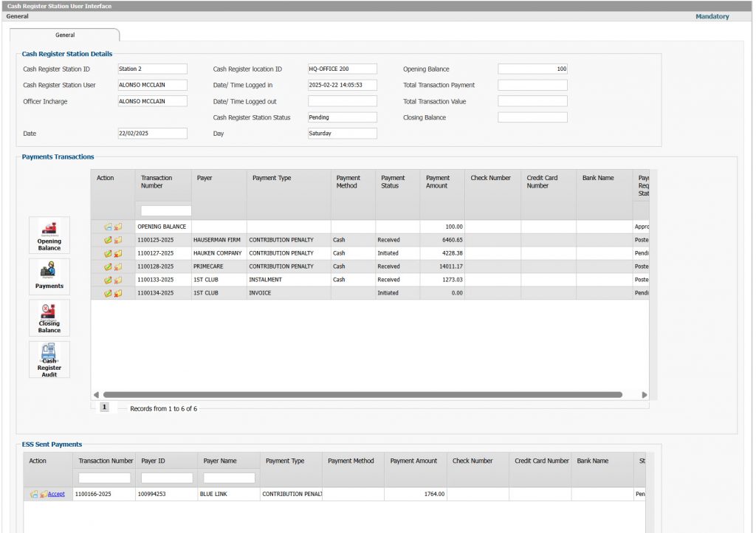Edit transaction 1100133-2025 via its edit icon
Viewport: 756px width, 533px height.
coord(108,280)
